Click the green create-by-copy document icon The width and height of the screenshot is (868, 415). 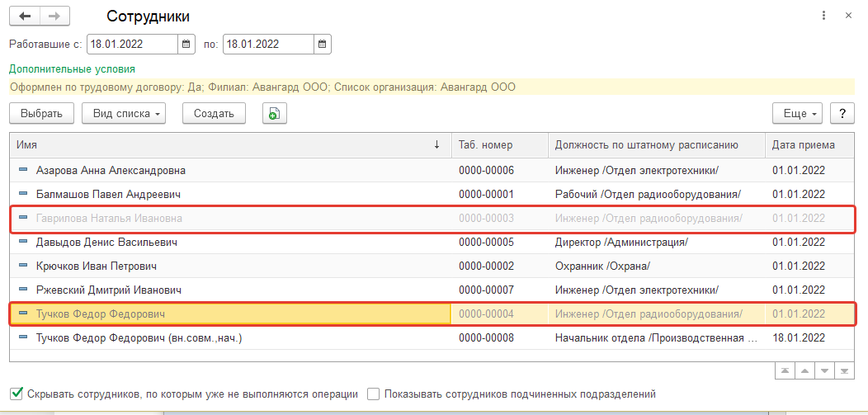pos(274,114)
